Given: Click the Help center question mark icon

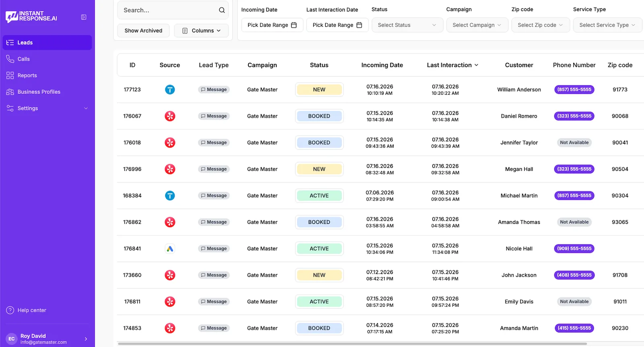Looking at the screenshot, I should 10,310.
